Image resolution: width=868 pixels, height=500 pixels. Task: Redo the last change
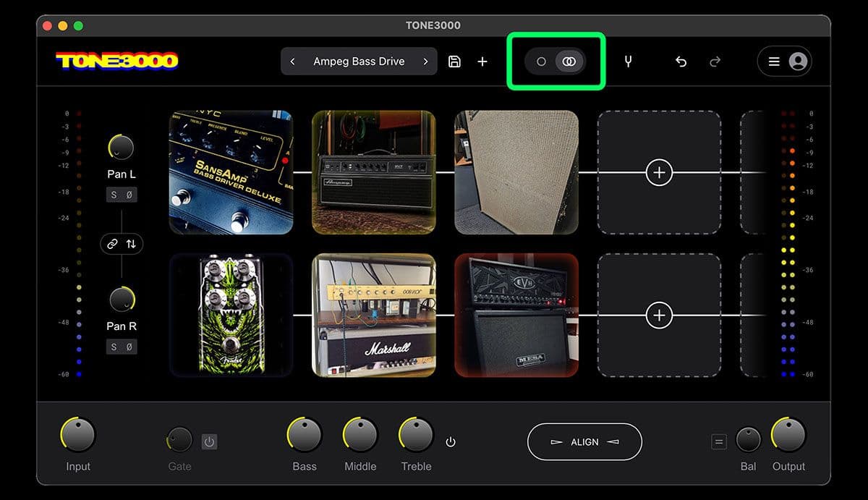tap(715, 62)
